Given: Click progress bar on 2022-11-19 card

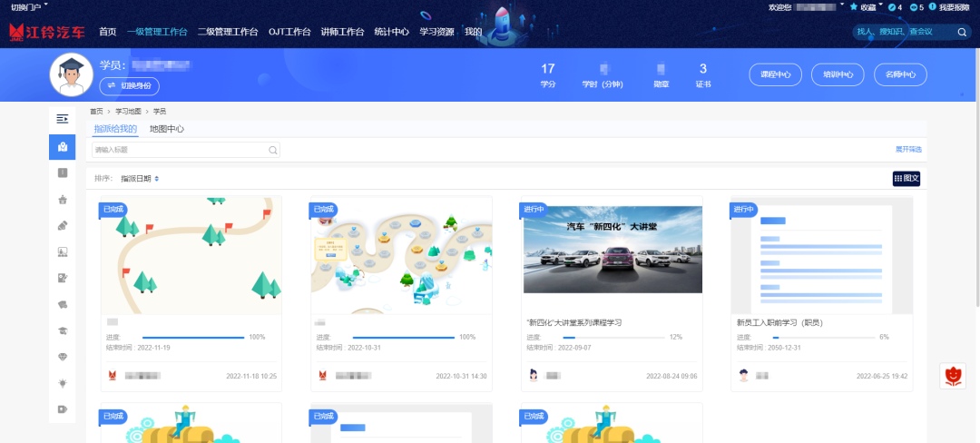Looking at the screenshot, I should point(193,338).
